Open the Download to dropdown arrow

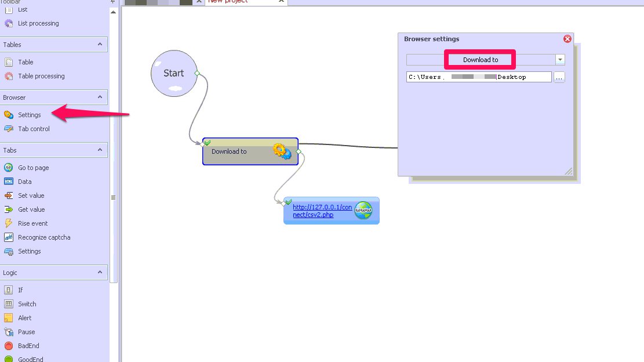560,60
